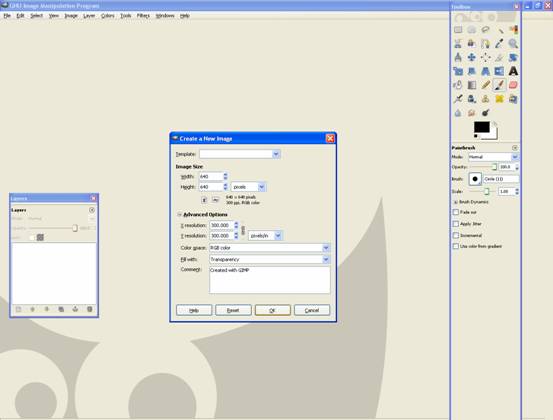Click the Cancel button

tap(312, 310)
